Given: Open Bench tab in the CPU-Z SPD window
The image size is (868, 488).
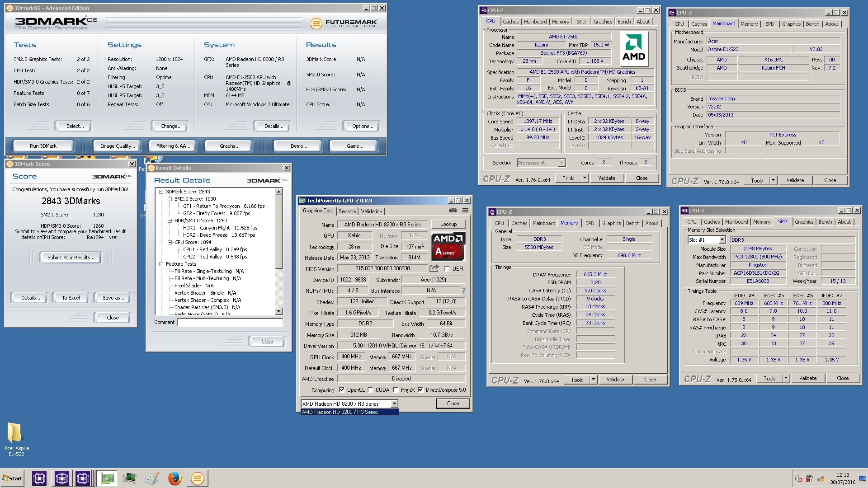Looking at the screenshot, I should click(x=825, y=222).
